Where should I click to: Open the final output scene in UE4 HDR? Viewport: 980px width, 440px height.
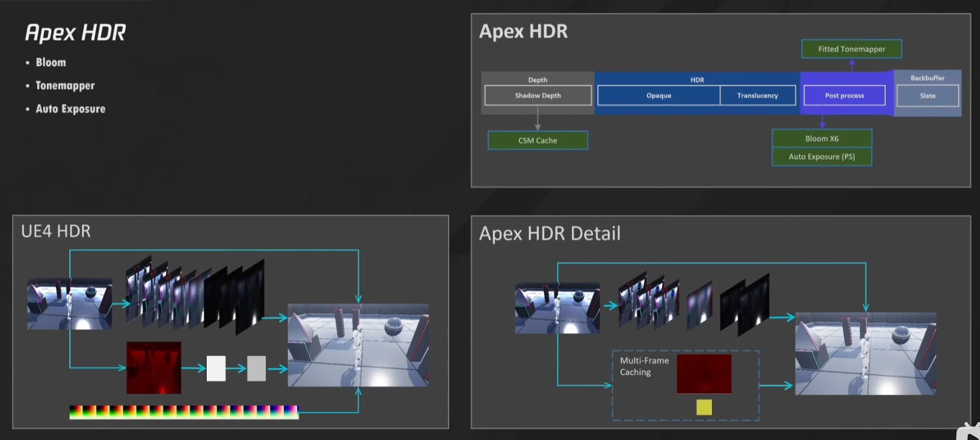tap(358, 345)
